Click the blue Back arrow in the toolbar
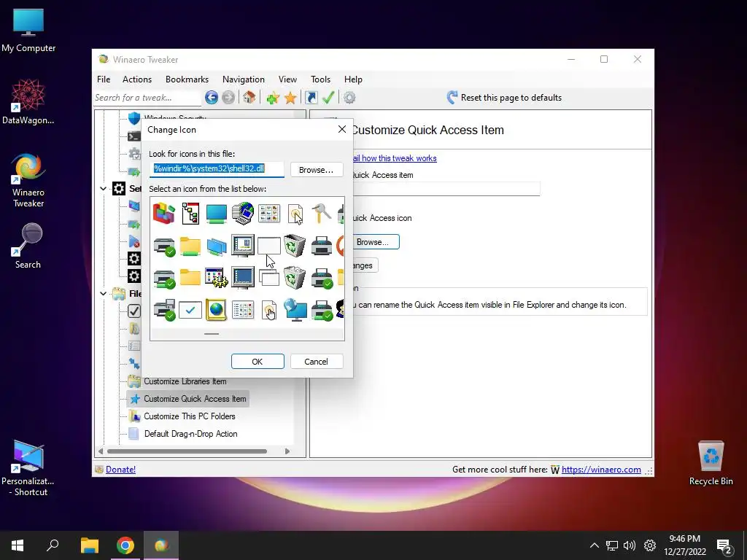Viewport: 747px width, 560px height. click(212, 98)
